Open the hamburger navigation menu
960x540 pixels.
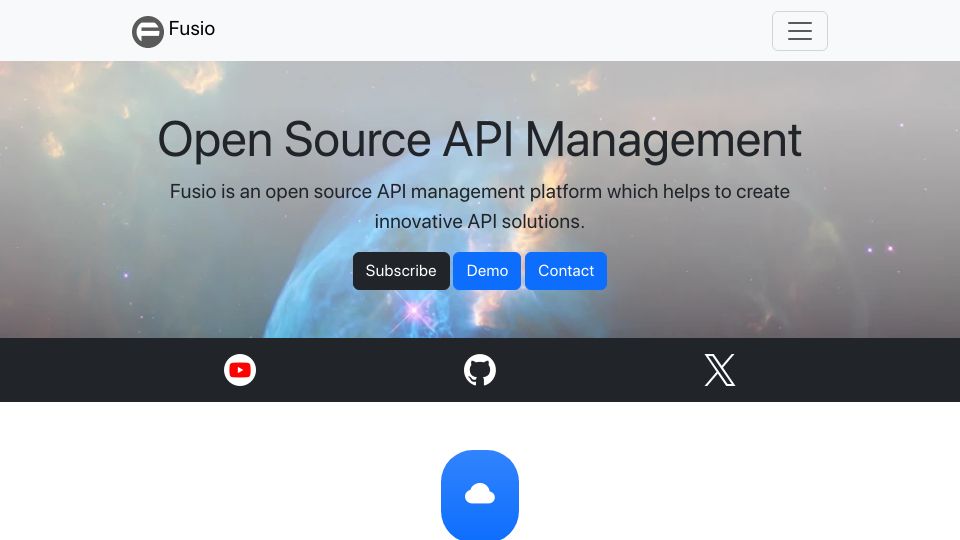(800, 31)
